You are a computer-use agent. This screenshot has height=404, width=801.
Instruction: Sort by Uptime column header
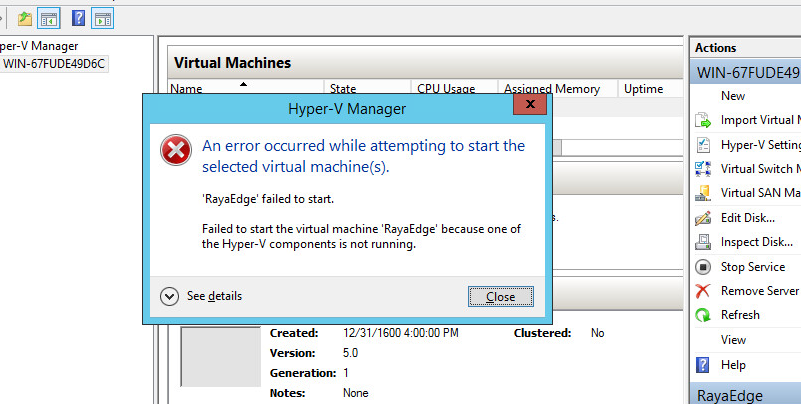pyautogui.click(x=650, y=88)
